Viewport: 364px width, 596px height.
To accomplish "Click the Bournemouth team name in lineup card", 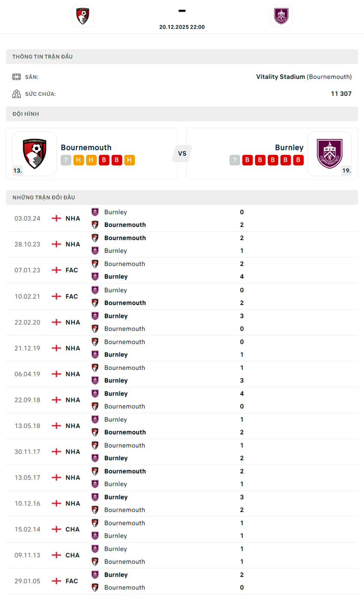I will (x=87, y=147).
